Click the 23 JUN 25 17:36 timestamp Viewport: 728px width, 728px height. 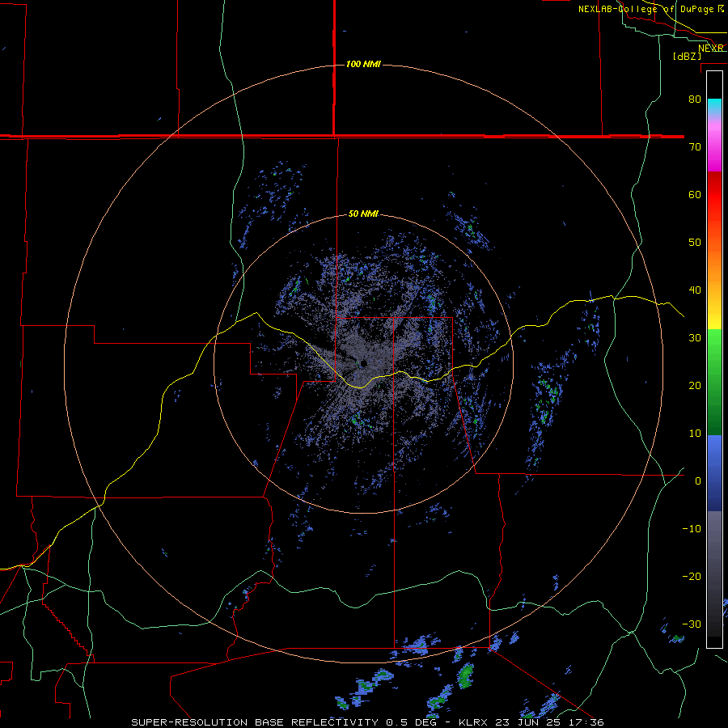[550, 722]
